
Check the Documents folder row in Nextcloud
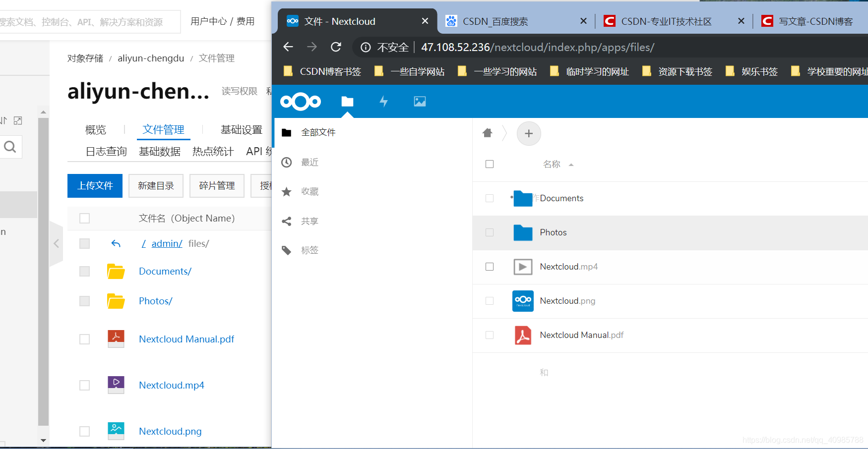point(490,198)
